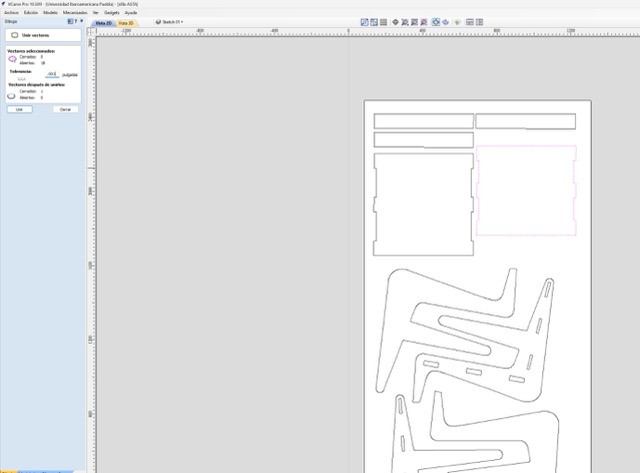Toggle the pin icon of the Dibujo panel
Screen dimensions: 640x473
pyautogui.click(x=82, y=21)
